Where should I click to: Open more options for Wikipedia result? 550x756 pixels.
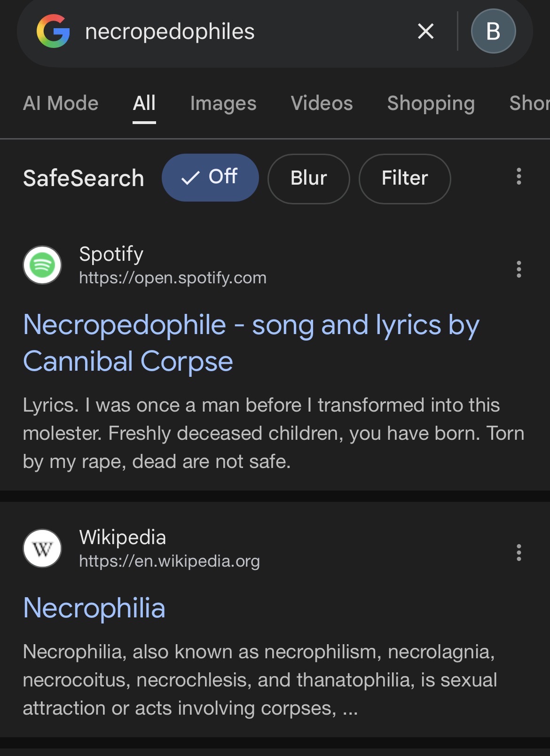point(519,553)
